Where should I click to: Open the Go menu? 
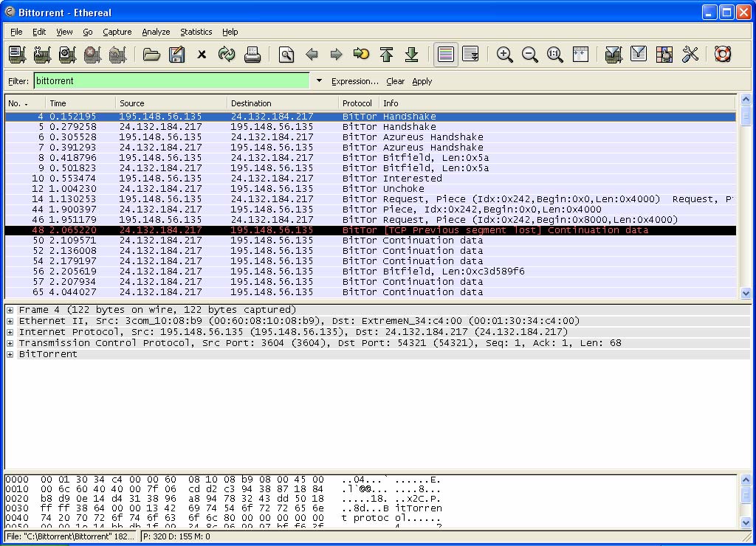coord(88,32)
